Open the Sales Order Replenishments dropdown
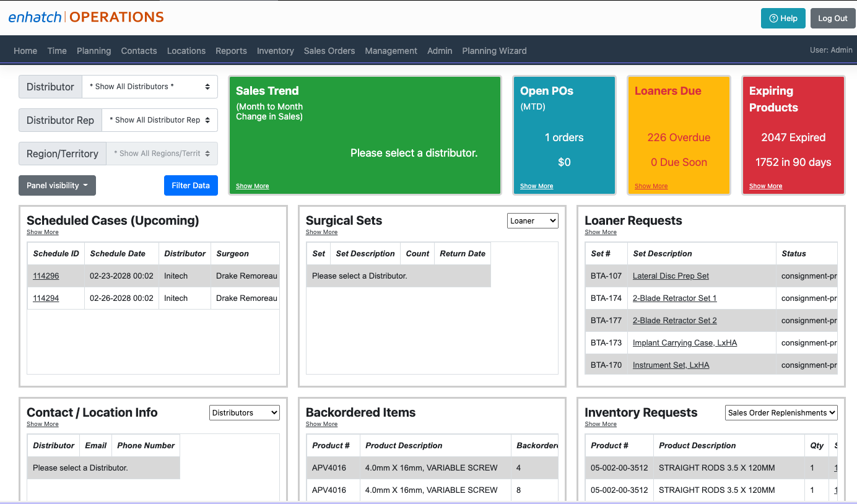The width and height of the screenshot is (857, 504). (781, 412)
